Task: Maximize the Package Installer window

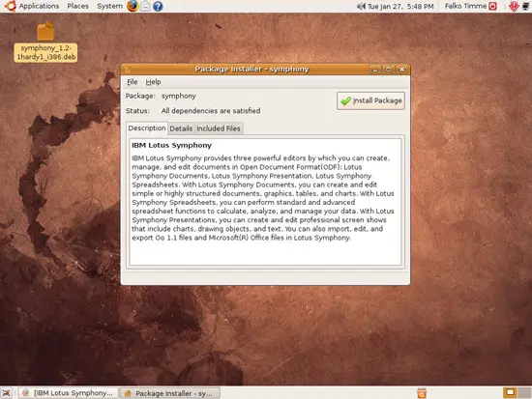Action: click(x=389, y=70)
